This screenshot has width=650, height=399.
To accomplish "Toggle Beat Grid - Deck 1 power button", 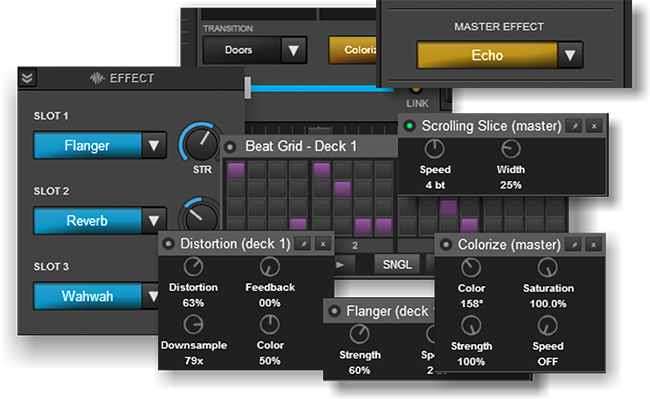I will pyautogui.click(x=230, y=147).
